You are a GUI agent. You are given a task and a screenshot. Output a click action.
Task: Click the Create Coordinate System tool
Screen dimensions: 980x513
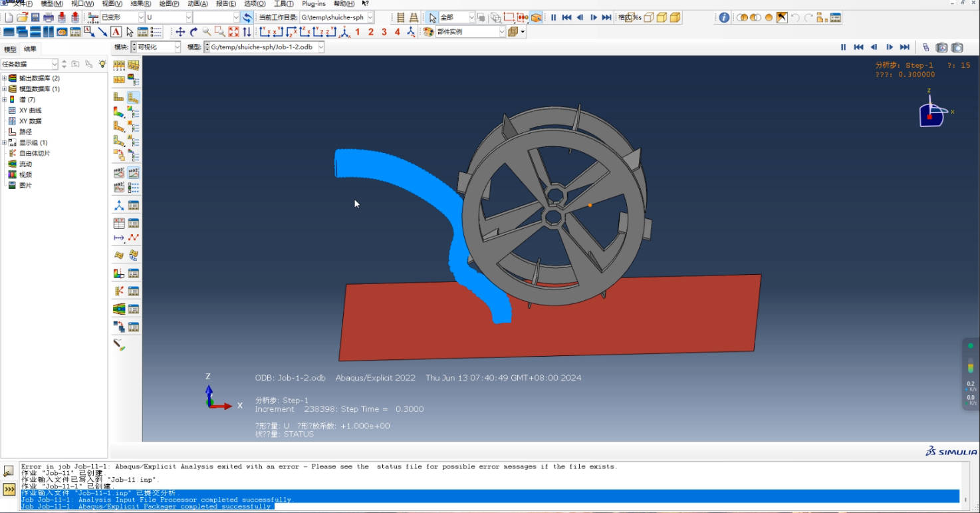[x=119, y=205]
